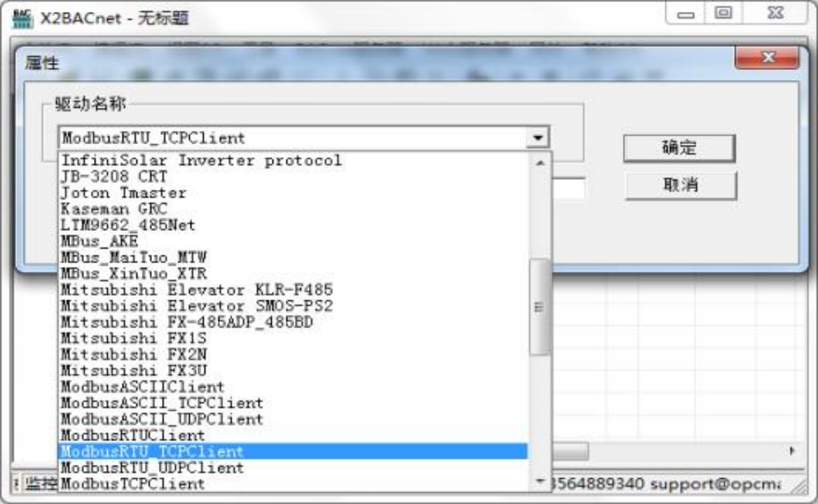Click the 确定 button

tap(679, 148)
